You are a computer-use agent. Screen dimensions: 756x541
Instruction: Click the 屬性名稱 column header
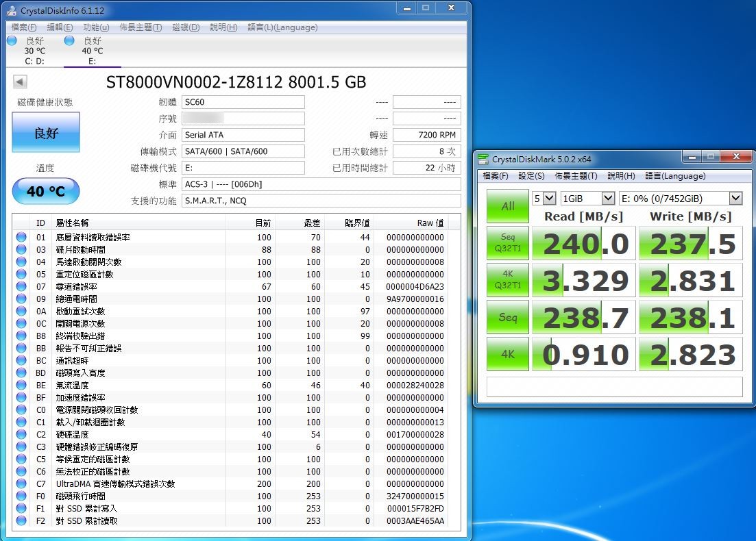coord(73,223)
